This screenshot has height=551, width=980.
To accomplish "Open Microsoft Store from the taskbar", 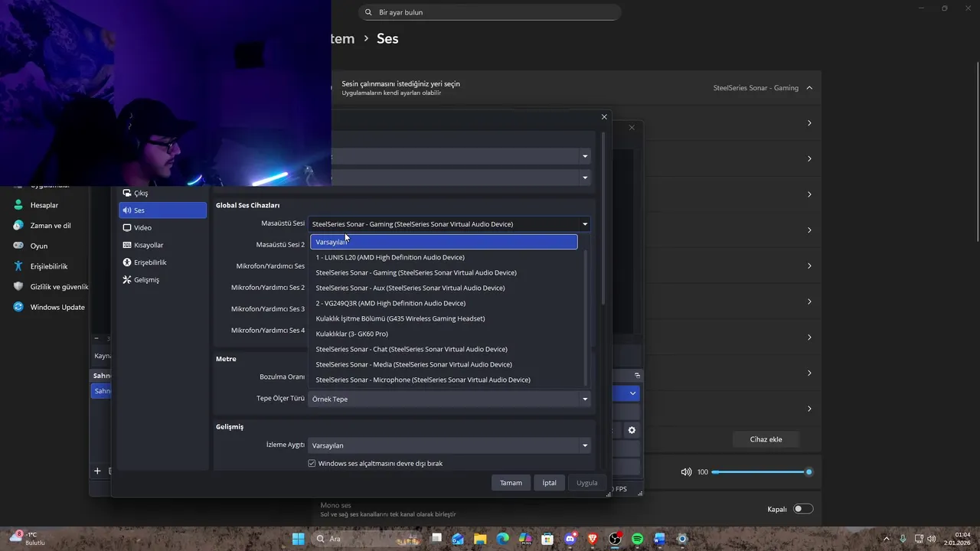I will click(547, 539).
